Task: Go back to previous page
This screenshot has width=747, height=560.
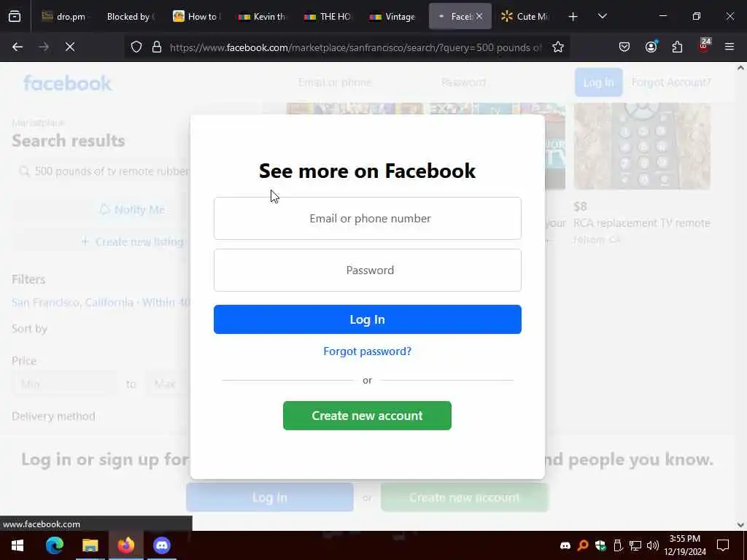Action: 18,47
